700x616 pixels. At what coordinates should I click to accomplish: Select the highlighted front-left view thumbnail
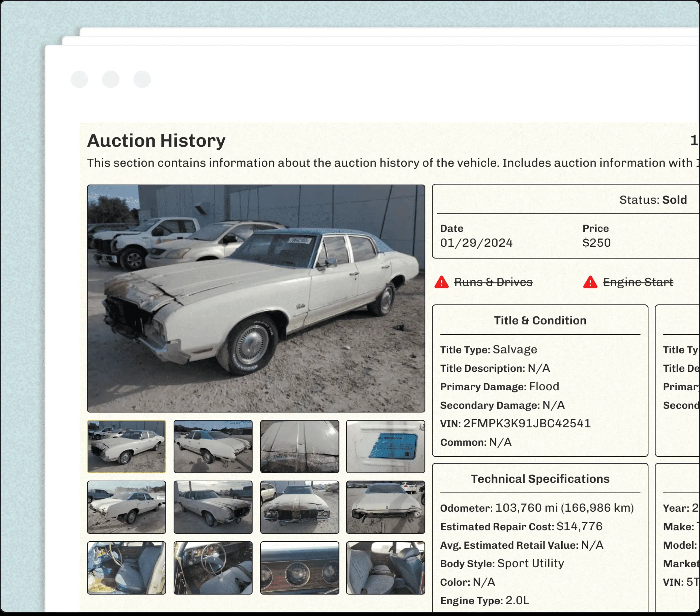pyautogui.click(x=126, y=446)
